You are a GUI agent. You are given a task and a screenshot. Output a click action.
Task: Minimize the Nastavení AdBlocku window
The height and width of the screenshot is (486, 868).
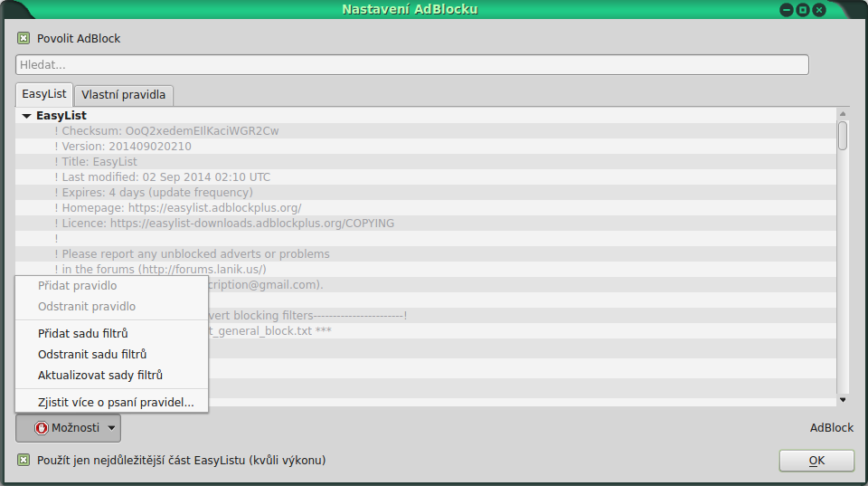[x=786, y=10]
